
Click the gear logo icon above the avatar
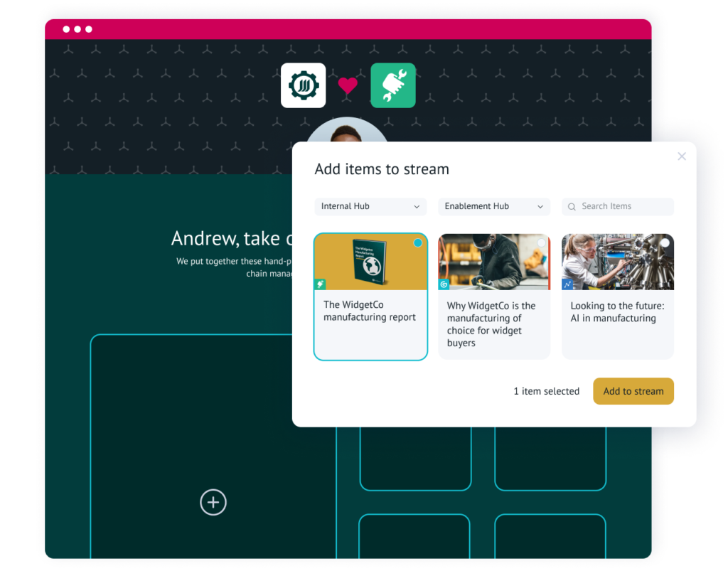(x=303, y=85)
